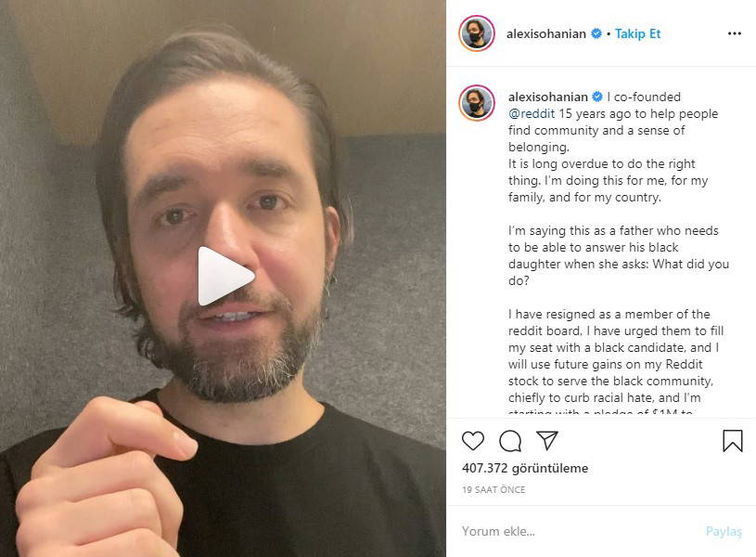The height and width of the screenshot is (557, 756).
Task: Click header profile avatar picture
Action: coord(477,33)
